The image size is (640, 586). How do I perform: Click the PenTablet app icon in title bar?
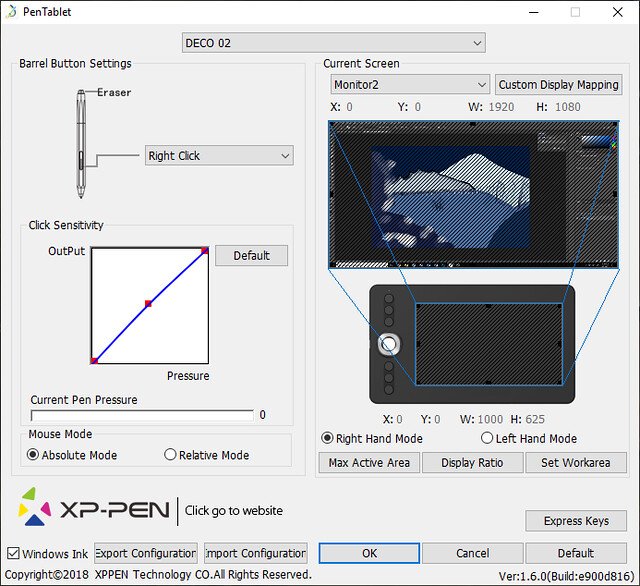tap(11, 12)
